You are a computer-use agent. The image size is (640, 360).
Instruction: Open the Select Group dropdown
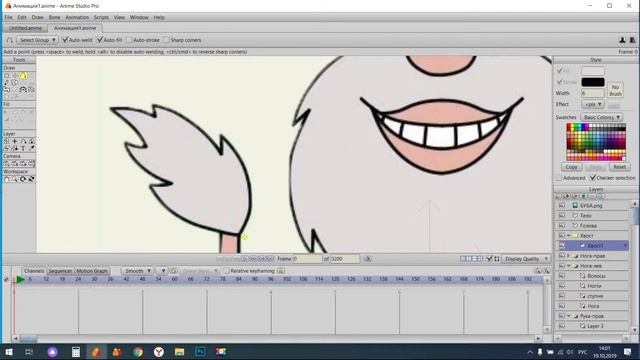[38, 40]
